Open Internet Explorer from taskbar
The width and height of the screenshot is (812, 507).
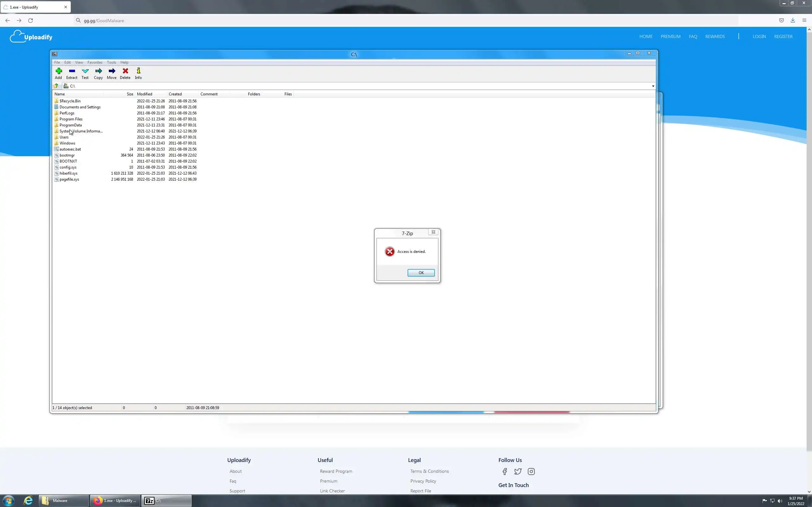point(28,501)
